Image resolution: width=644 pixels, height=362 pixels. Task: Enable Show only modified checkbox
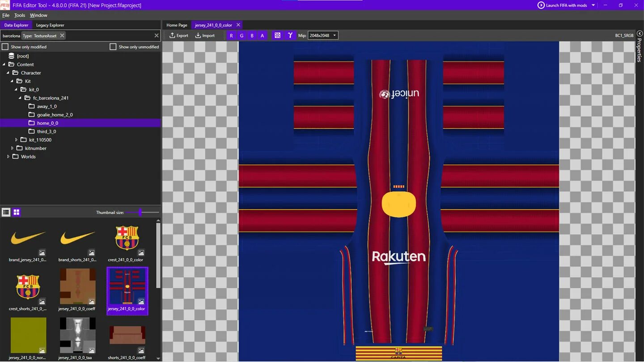5,46
